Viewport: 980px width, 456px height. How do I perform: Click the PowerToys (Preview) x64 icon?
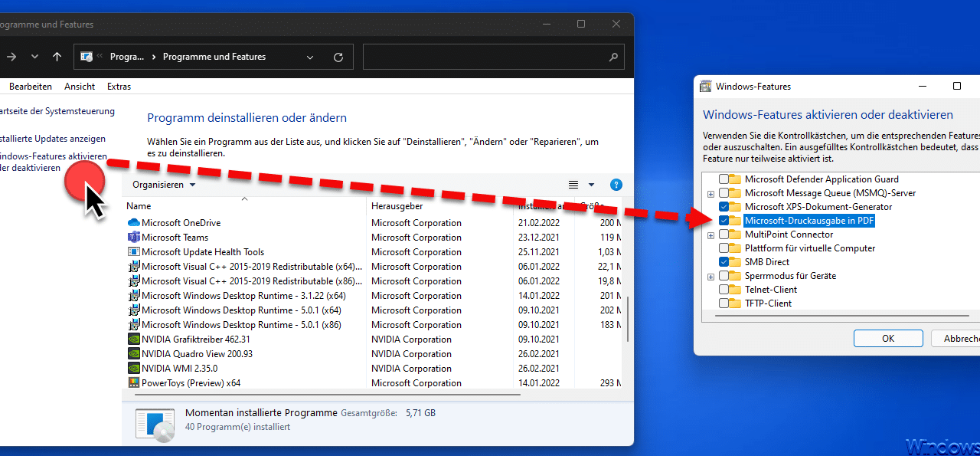134,383
